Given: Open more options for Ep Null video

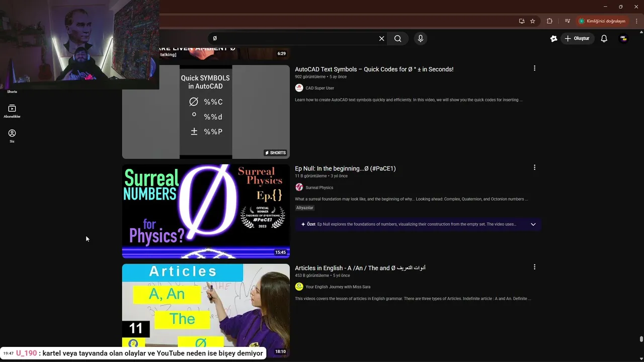Looking at the screenshot, I should tap(534, 167).
